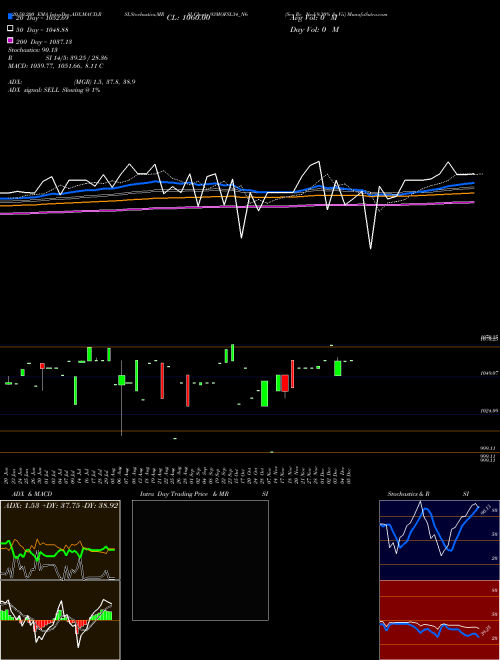Open the blue Stochastics chart panel
The image size is (500, 660).
click(439, 540)
